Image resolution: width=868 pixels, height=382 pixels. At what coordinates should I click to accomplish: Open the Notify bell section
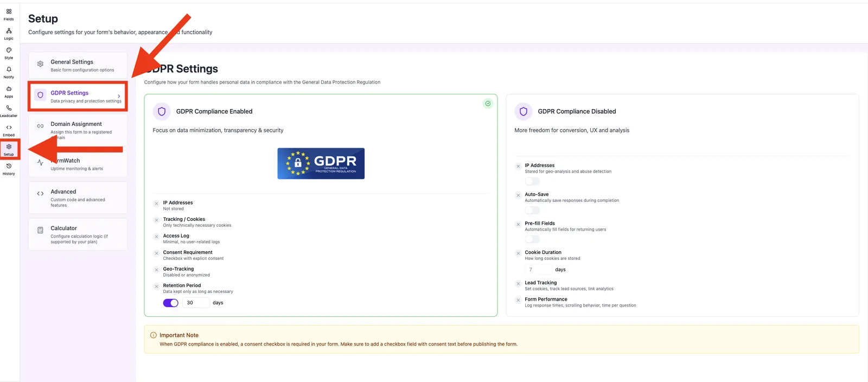click(x=9, y=73)
